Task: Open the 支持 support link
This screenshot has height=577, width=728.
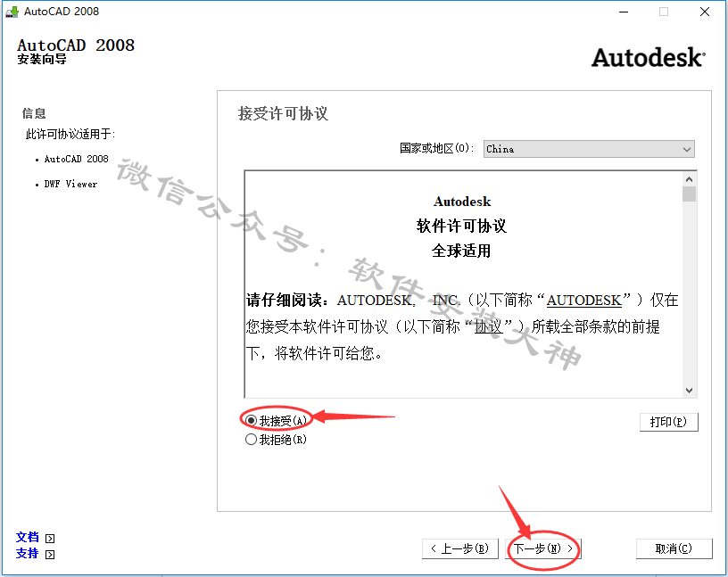Action: tap(28, 553)
